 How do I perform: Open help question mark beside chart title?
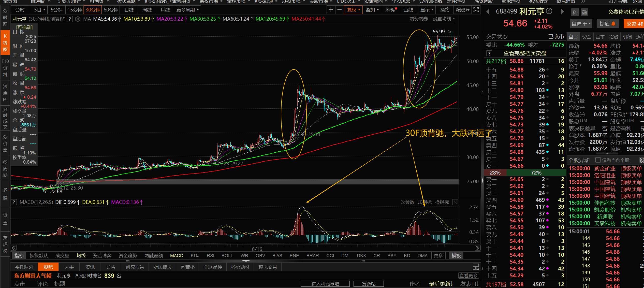pos(70,19)
